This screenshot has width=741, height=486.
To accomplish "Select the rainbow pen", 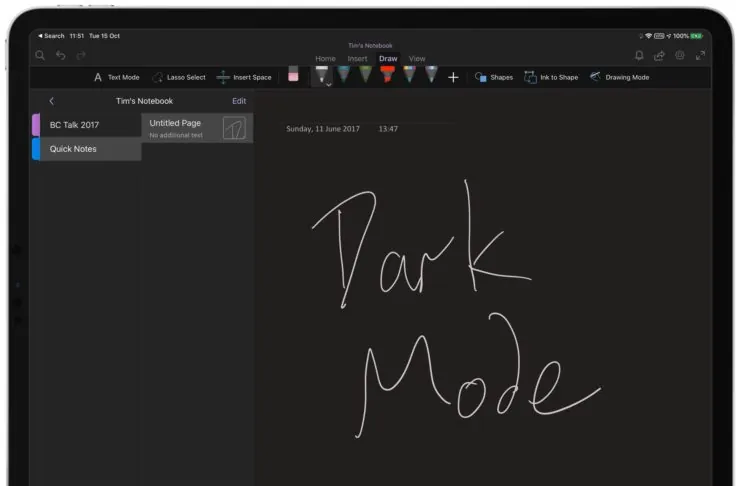I will pos(410,74).
